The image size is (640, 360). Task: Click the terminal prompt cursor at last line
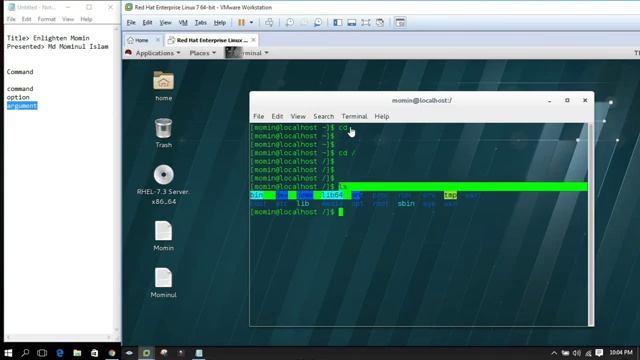(341, 212)
